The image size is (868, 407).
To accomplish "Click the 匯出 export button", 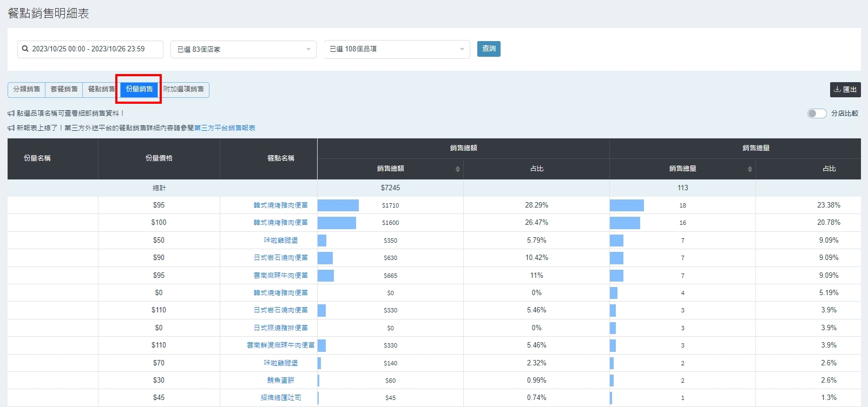I will (845, 90).
